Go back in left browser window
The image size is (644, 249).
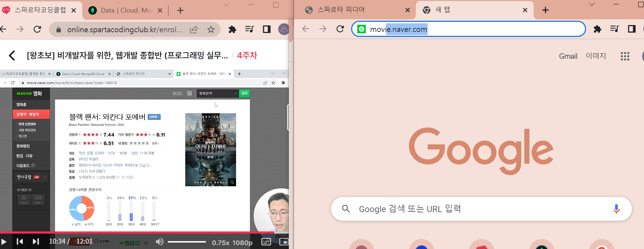click(3, 29)
